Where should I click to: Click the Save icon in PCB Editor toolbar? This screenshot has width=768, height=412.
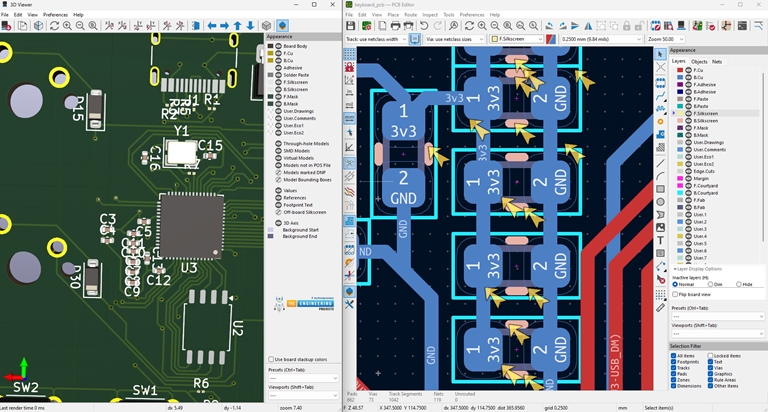pos(352,25)
